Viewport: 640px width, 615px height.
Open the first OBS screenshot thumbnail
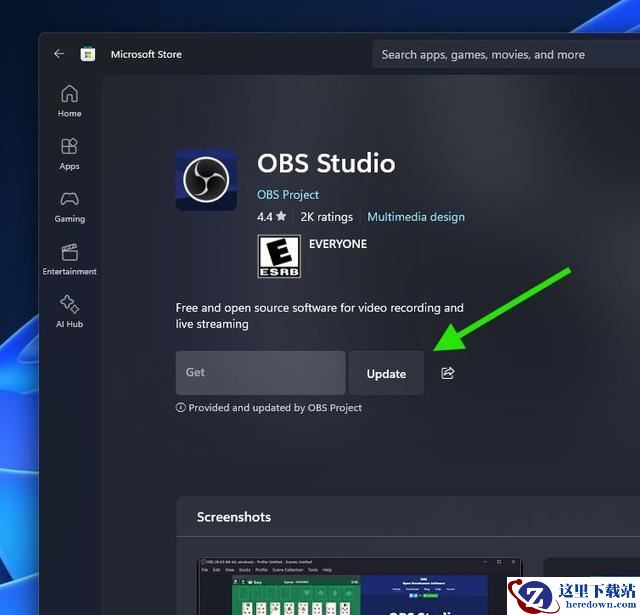tap(360, 586)
